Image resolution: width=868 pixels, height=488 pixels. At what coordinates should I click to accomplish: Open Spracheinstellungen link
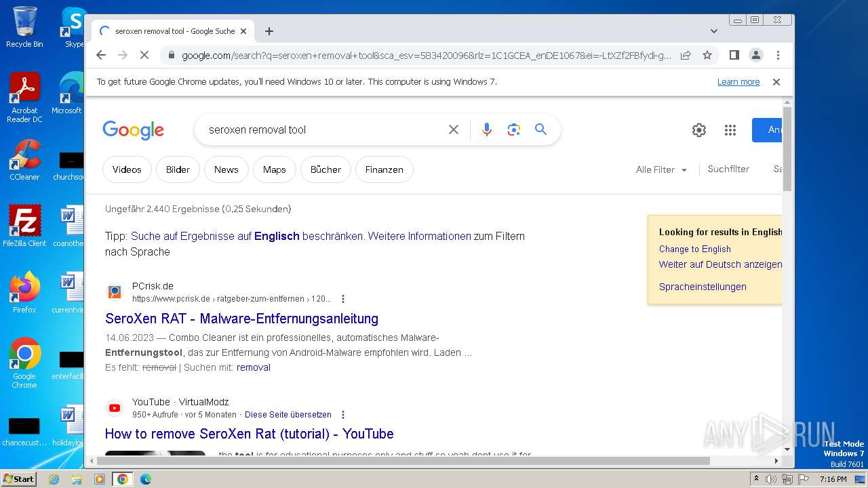(703, 287)
